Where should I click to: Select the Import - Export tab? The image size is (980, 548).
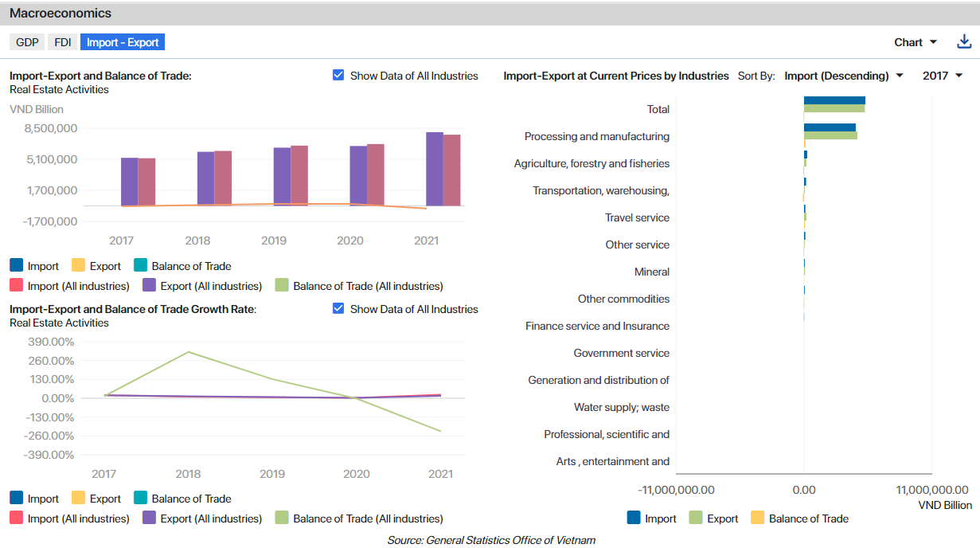click(123, 42)
